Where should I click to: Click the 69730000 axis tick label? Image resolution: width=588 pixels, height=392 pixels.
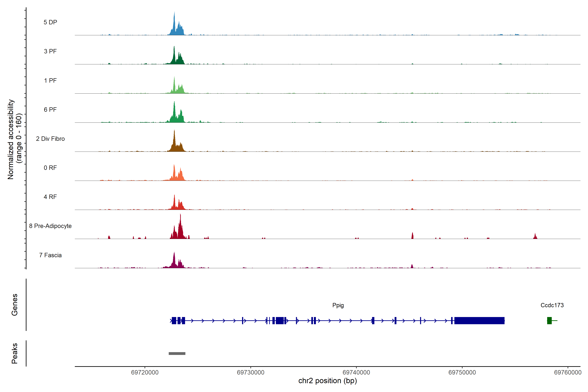pos(251,372)
